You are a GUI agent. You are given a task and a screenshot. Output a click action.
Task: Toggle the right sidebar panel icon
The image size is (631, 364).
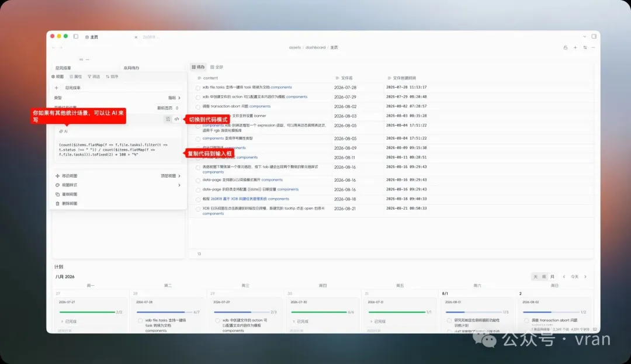[594, 36]
